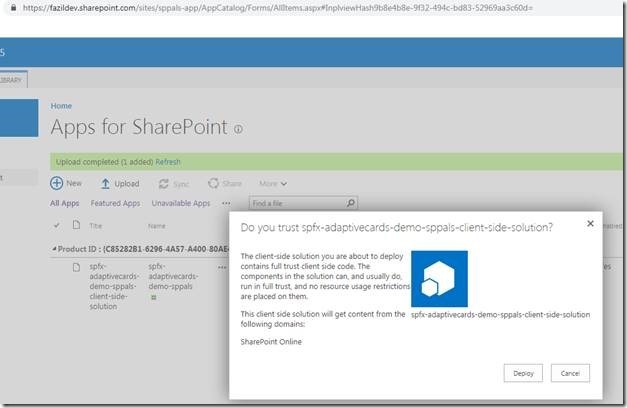Viewport: 627px width, 408px height.
Task: Click the Refresh link in upload banner
Action: pyautogui.click(x=168, y=161)
